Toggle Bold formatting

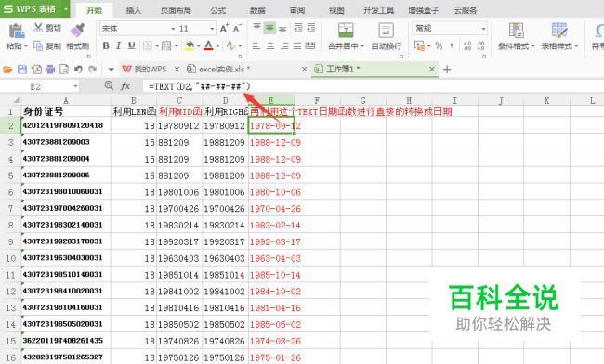click(106, 46)
